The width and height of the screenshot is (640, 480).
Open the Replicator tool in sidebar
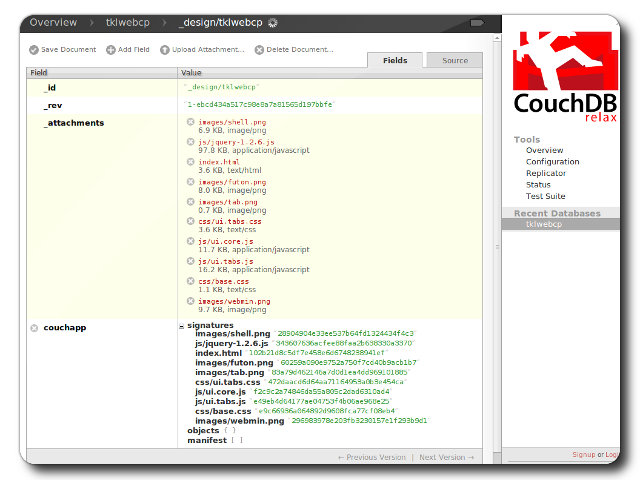pos(545,173)
